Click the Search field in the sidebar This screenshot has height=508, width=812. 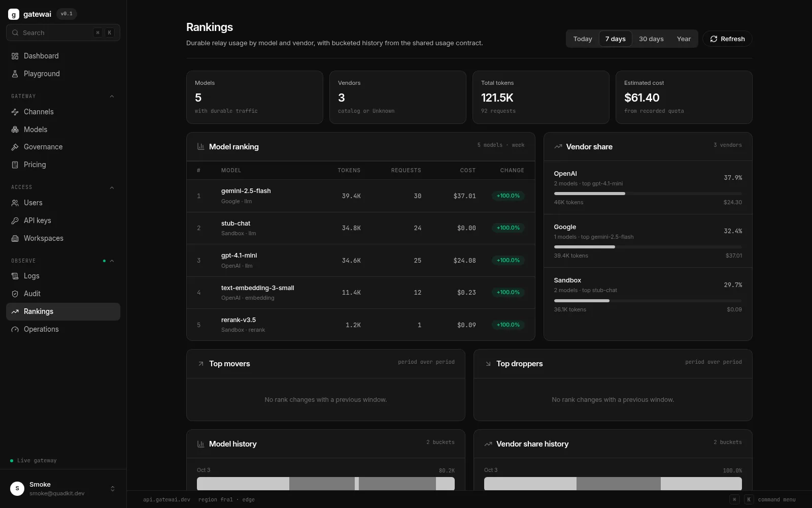[63, 33]
